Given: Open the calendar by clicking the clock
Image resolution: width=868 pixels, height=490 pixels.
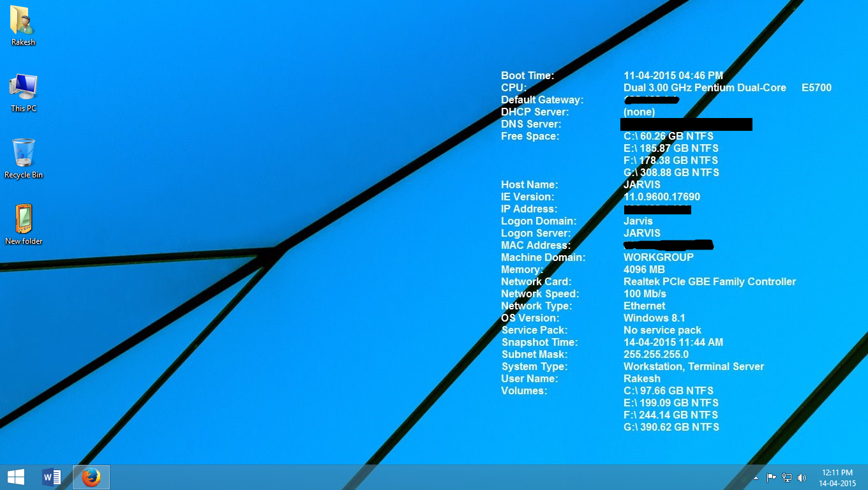Looking at the screenshot, I should coord(837,473).
